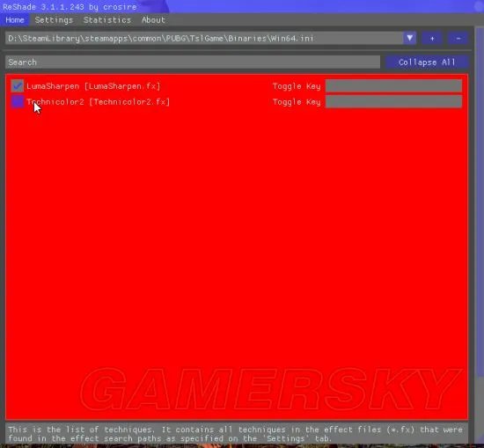Enable the Technicolor2 checkbox

click(x=18, y=101)
